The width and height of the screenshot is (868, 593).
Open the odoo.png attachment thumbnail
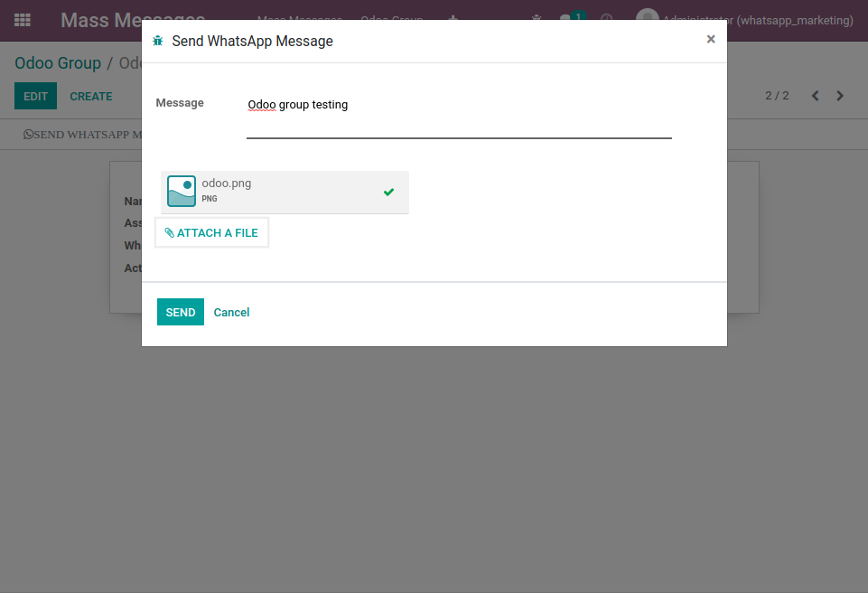[x=182, y=192]
